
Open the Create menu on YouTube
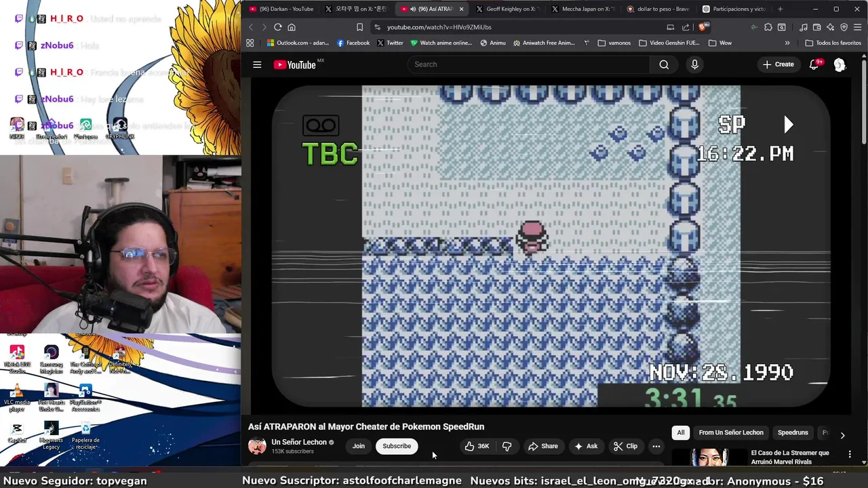(778, 64)
